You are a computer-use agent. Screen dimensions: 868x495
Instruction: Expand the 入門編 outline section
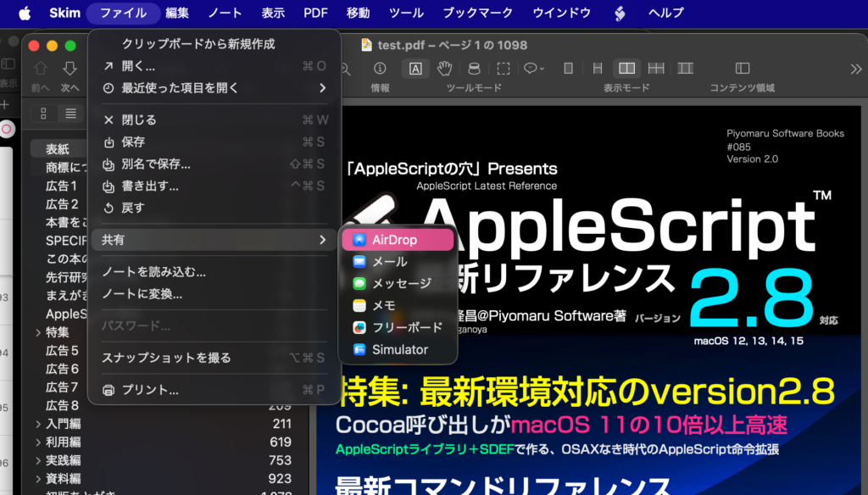38,424
